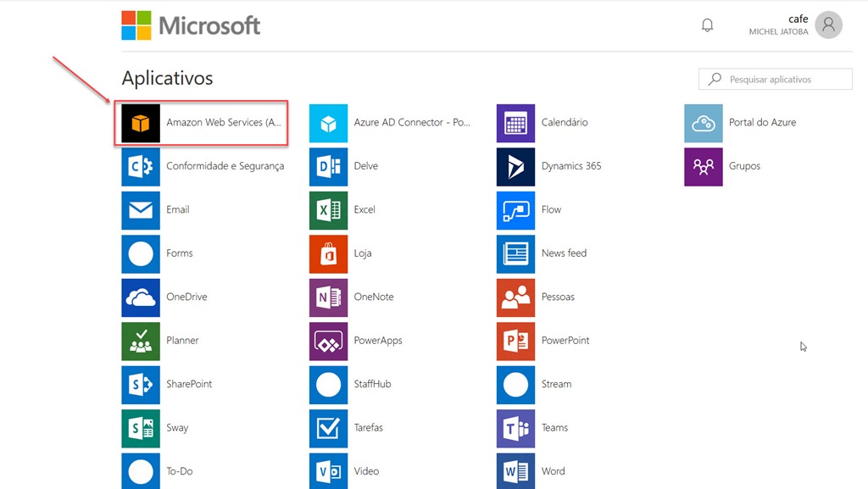Click the Excel label
The image size is (868, 489).
tap(364, 209)
